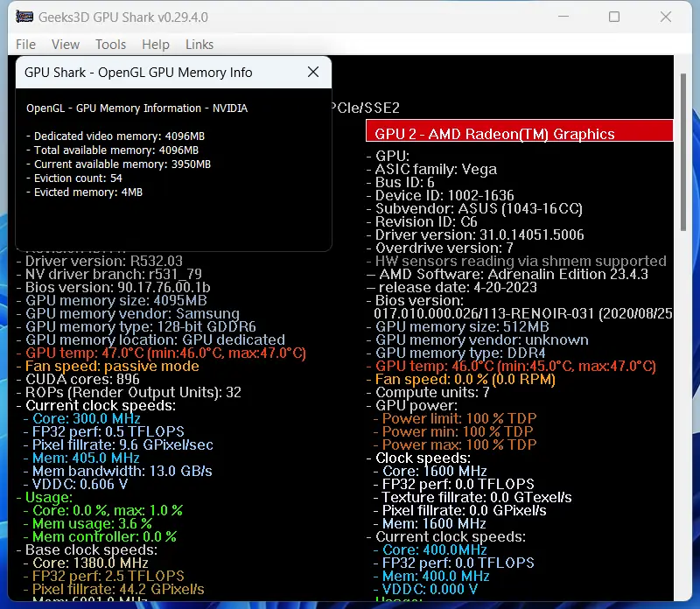Click AMD 'GPU temp: 46.0°C' line

click(511, 367)
